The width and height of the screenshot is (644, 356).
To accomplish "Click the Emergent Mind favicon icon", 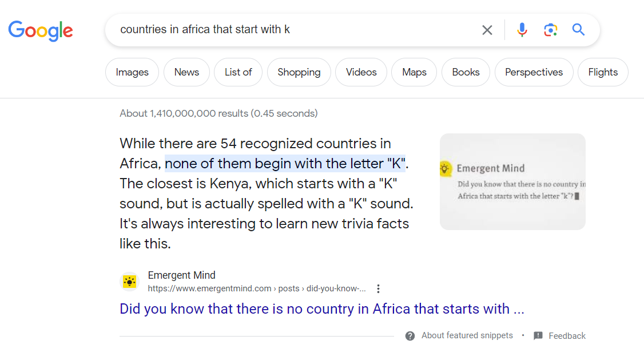I will [130, 282].
